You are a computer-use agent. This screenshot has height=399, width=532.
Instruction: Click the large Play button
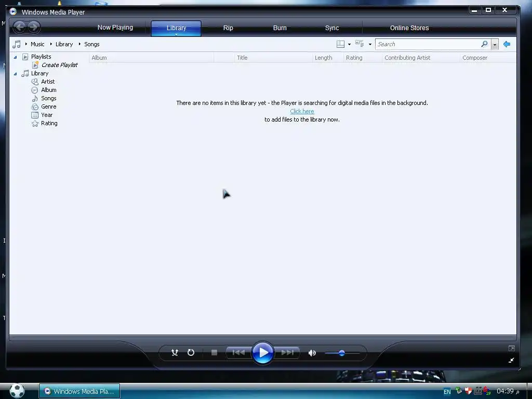[262, 353]
